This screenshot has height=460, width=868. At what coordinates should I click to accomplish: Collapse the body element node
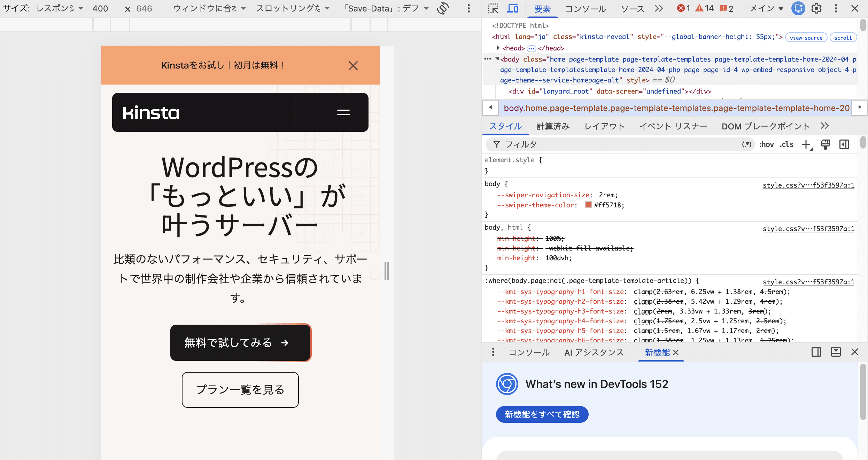pos(497,59)
